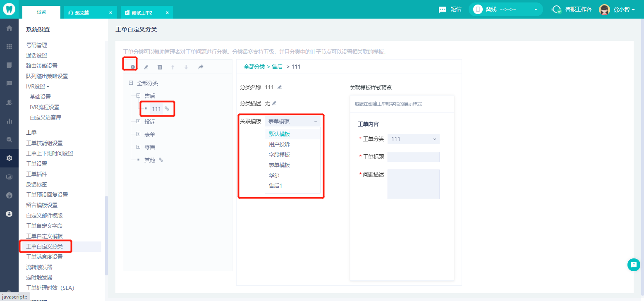The height and width of the screenshot is (301, 644).
Task: Choose 华尔 from template list
Action: pos(292,175)
